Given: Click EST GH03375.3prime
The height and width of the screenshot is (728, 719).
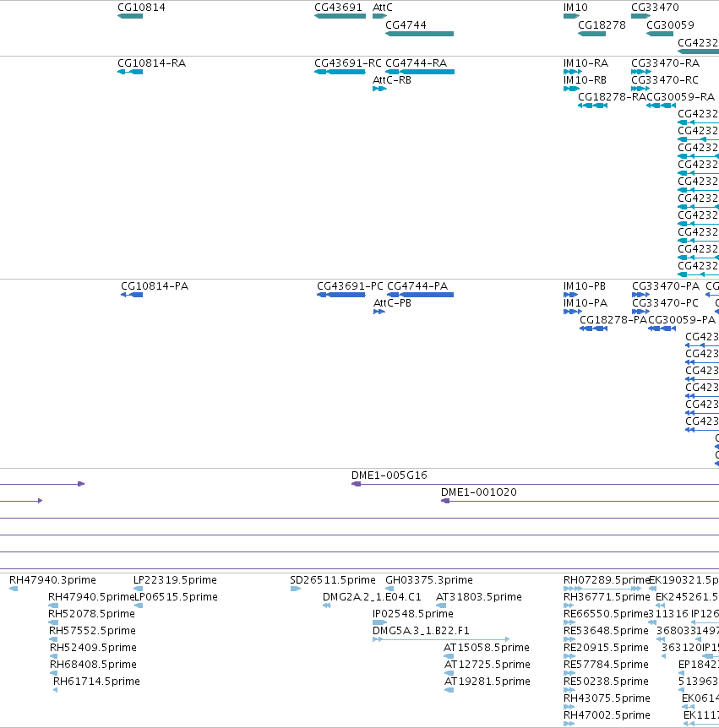Looking at the screenshot, I should [x=389, y=589].
